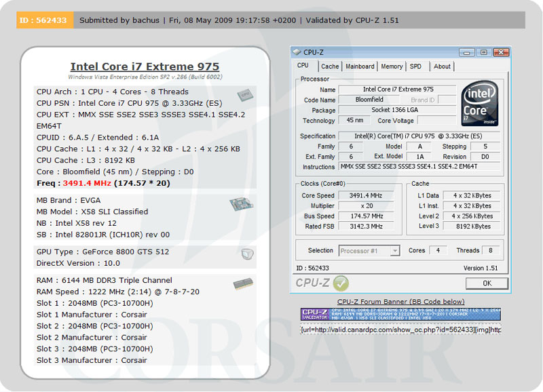Click the GPU Type GeForce 8800 GTS 512 line

click(103, 252)
